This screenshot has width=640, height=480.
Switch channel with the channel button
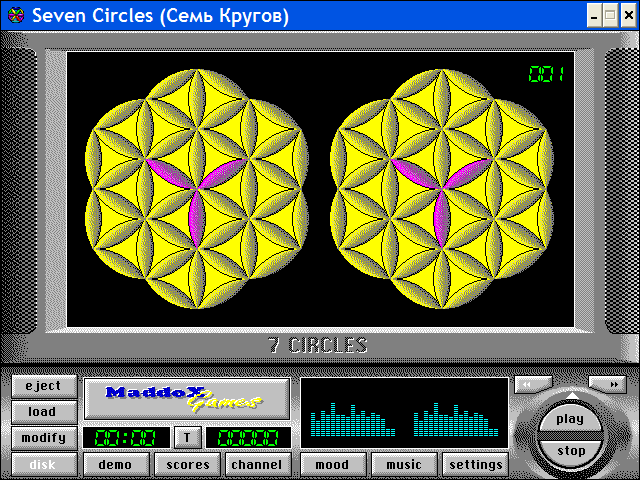(x=258, y=464)
